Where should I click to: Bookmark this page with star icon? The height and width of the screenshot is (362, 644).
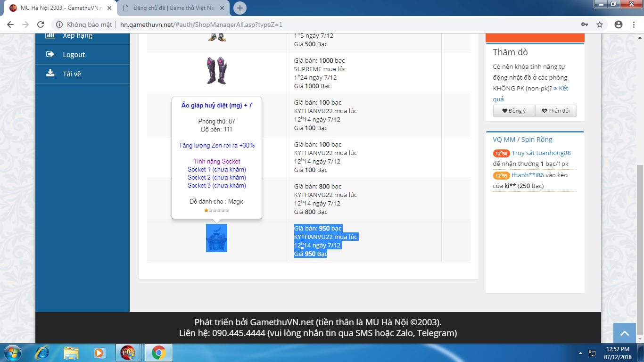point(600,25)
